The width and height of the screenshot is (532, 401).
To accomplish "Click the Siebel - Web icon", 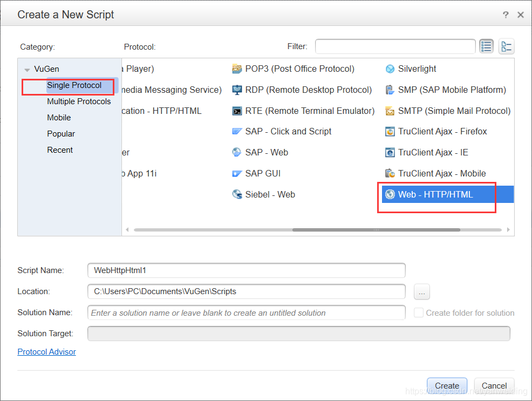I will [237, 194].
